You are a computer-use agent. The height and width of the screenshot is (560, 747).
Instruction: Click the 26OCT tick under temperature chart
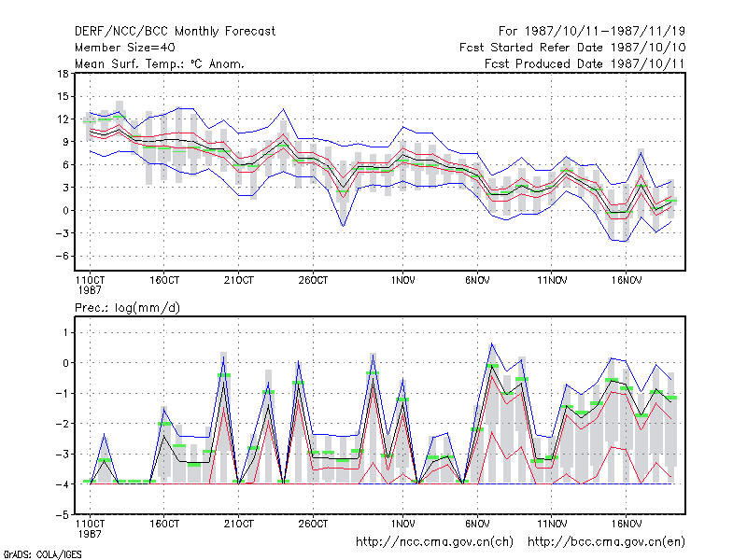point(313,281)
